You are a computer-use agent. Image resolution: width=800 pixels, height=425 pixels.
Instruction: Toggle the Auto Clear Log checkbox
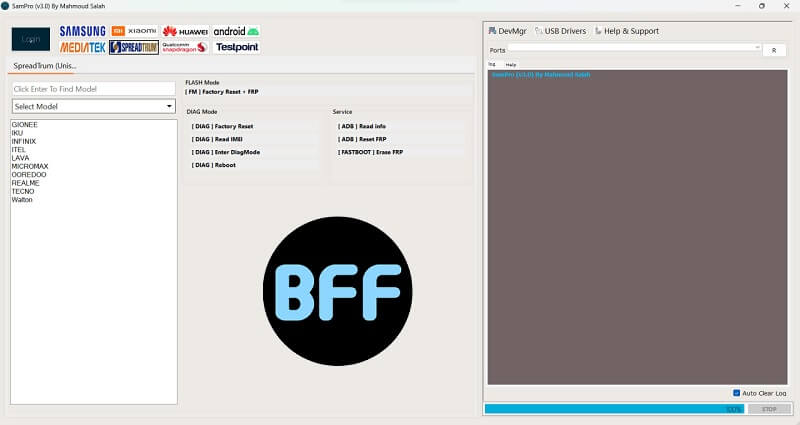click(x=736, y=393)
